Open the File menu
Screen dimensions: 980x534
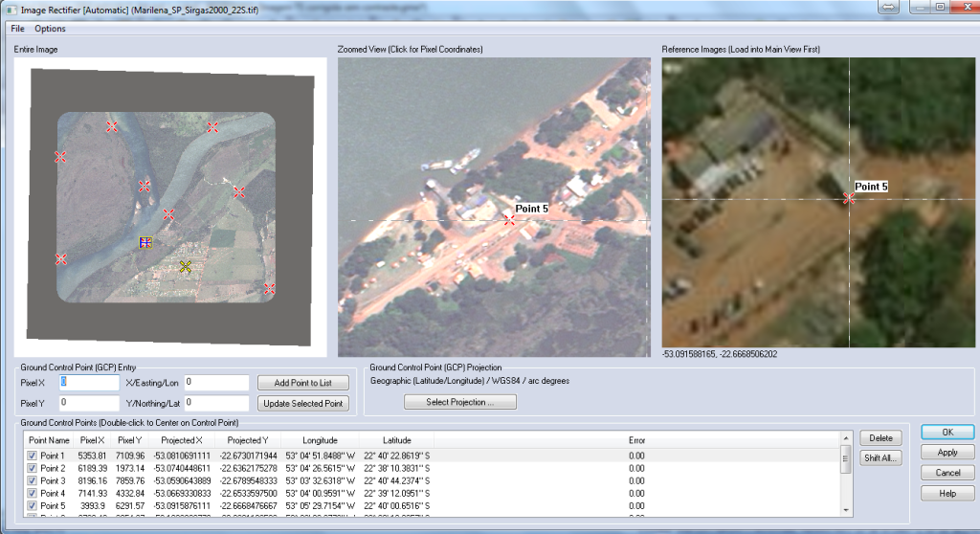[17, 29]
